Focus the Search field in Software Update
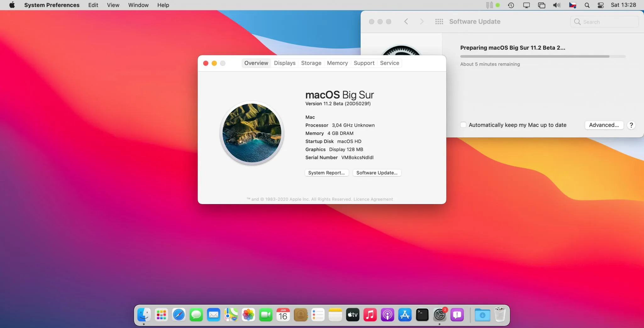644x328 pixels. (x=604, y=22)
